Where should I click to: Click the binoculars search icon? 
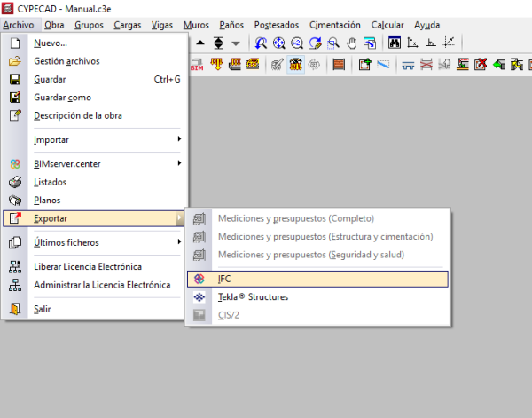395,43
